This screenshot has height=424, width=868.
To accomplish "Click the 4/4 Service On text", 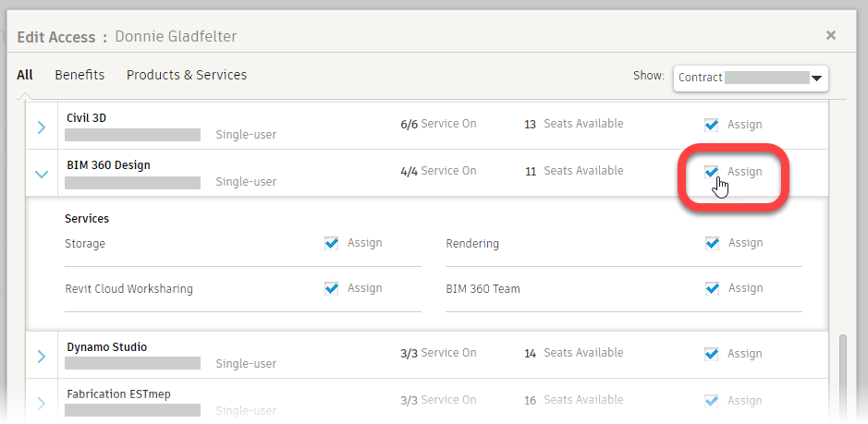I will coord(438,171).
